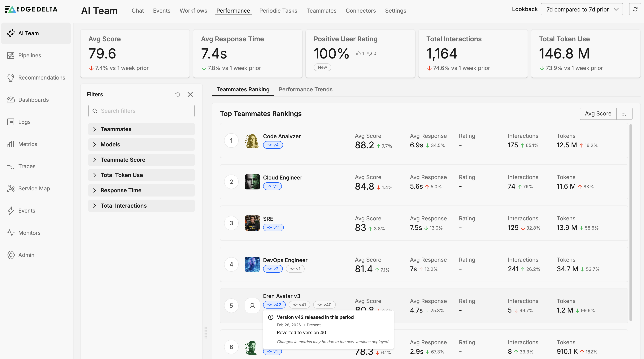Image resolution: width=644 pixels, height=359 pixels.
Task: Open the Periodic Tasks menu item
Action: tap(278, 11)
